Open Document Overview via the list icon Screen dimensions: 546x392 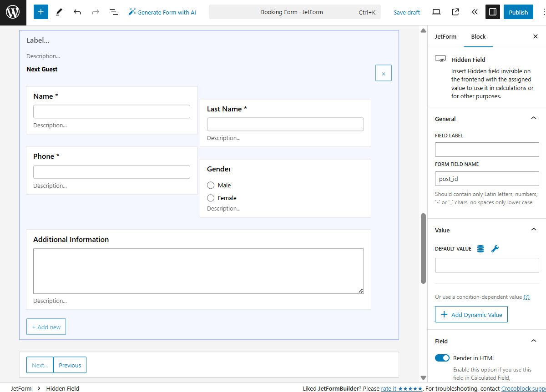click(113, 12)
